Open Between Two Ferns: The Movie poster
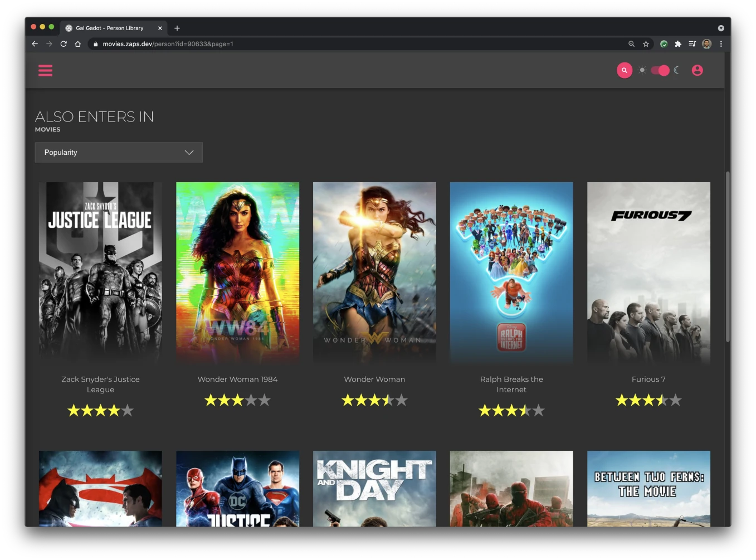Screen dimensions: 756x560 pyautogui.click(x=648, y=489)
